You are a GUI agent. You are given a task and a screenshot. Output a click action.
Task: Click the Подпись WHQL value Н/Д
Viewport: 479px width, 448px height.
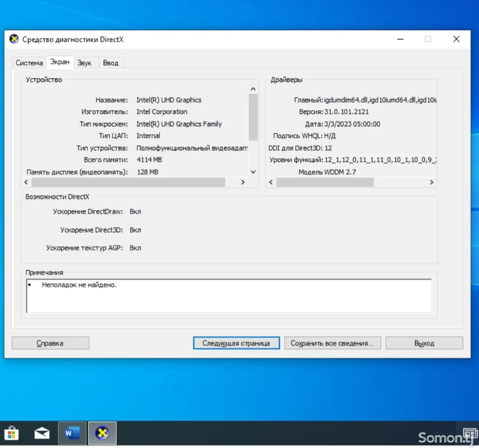click(x=330, y=136)
